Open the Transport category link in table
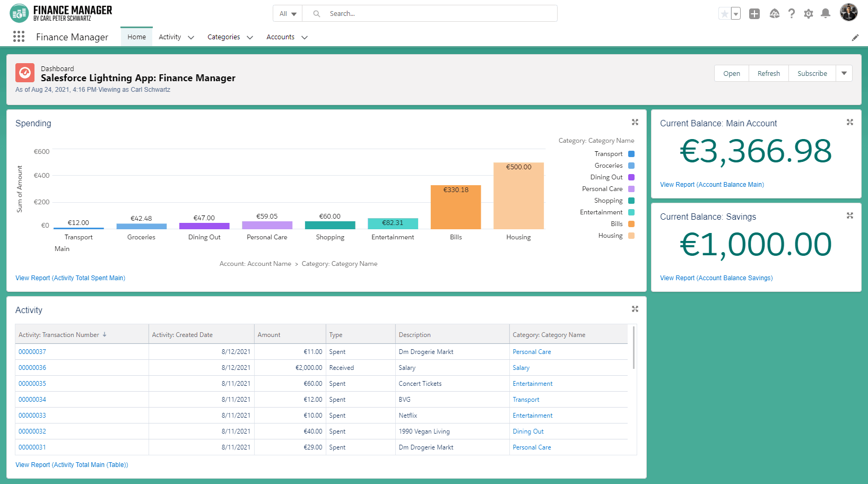The height and width of the screenshot is (484, 868). [526, 400]
